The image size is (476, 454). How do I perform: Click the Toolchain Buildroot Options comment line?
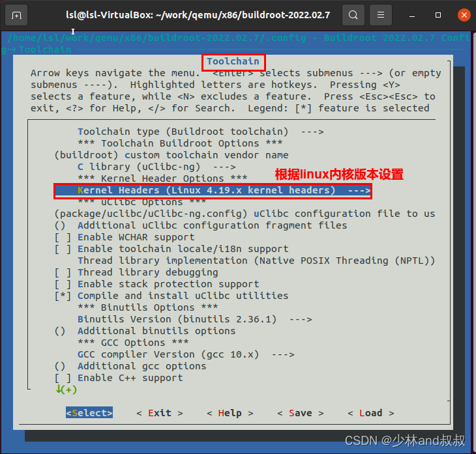pyautogui.click(x=180, y=143)
